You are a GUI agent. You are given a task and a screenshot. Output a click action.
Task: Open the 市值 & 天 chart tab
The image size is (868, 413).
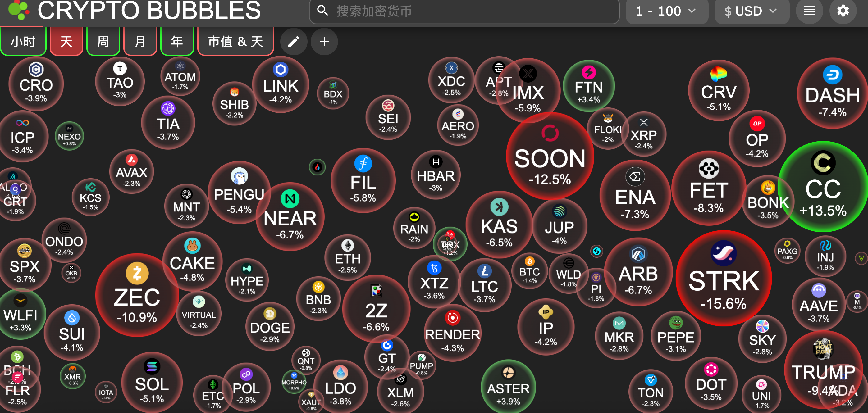pos(235,42)
